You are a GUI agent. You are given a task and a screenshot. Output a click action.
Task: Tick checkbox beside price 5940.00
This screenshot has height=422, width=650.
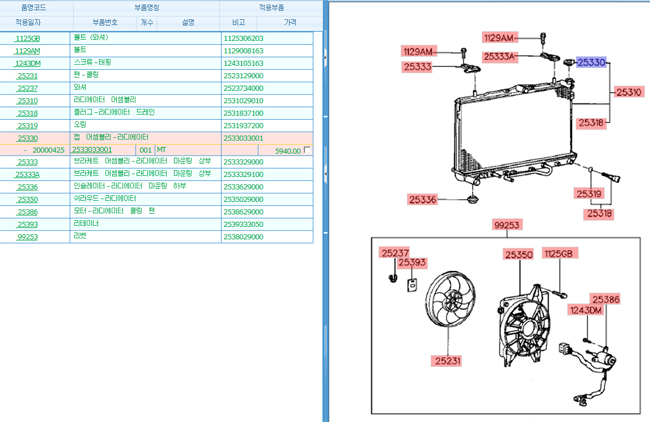(x=307, y=150)
